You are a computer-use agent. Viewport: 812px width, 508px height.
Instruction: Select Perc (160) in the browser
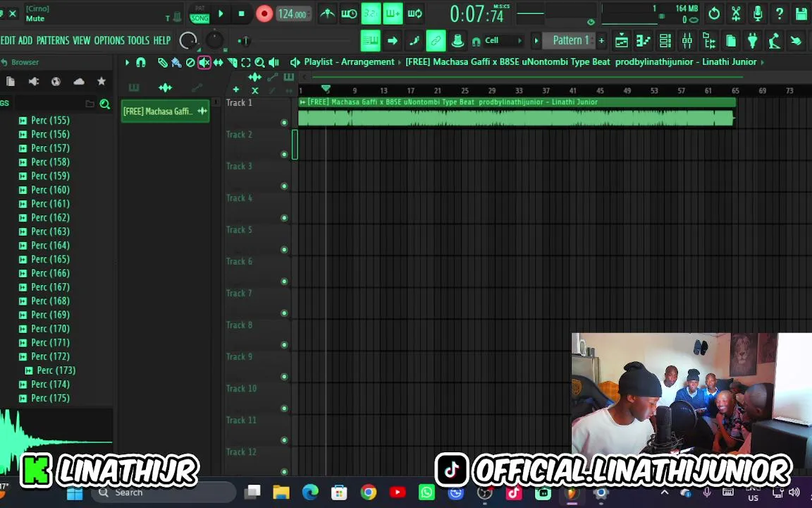click(x=50, y=190)
